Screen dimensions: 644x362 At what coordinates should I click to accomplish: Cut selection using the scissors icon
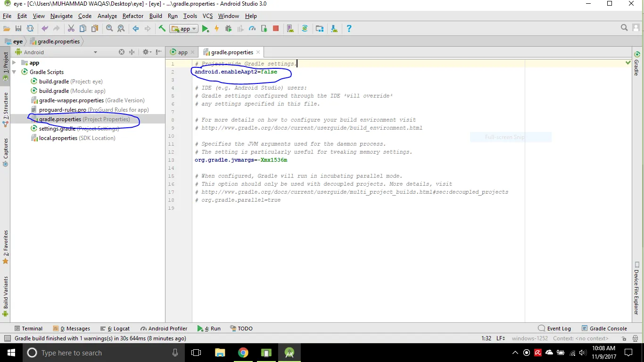71,29
